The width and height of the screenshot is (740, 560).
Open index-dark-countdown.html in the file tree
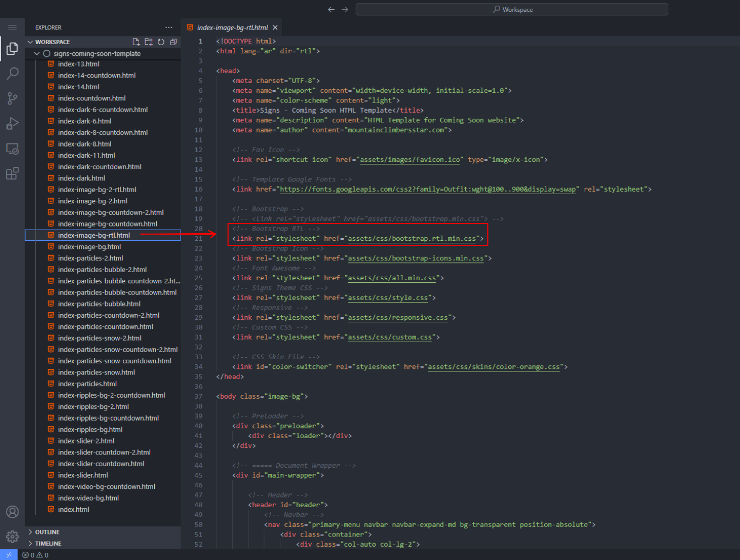(x=99, y=167)
